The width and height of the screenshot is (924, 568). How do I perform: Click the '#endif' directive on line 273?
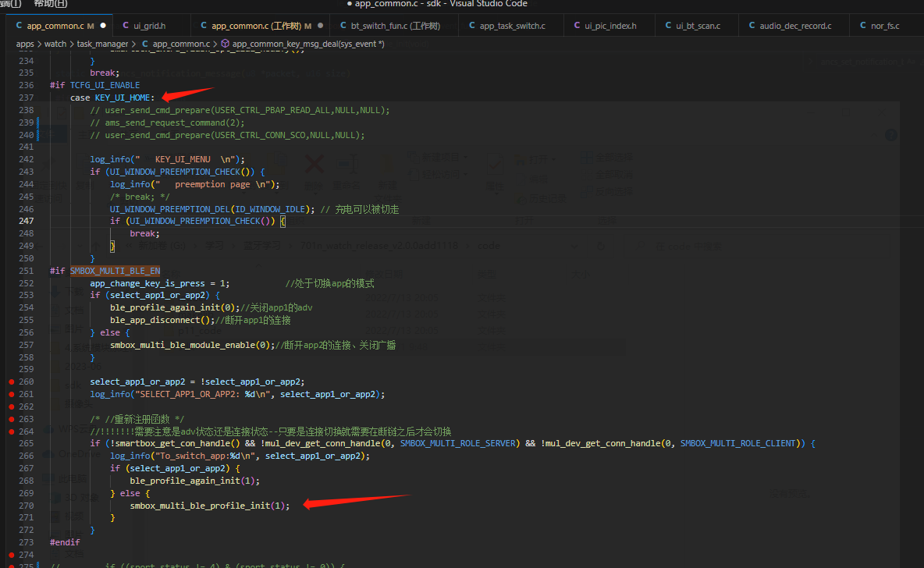[65, 543]
